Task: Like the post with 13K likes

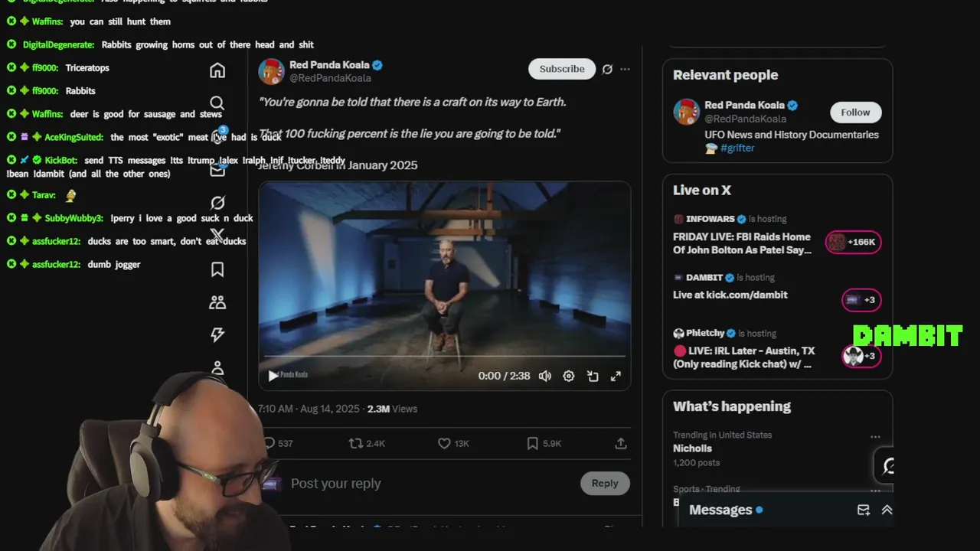Action: (x=453, y=443)
